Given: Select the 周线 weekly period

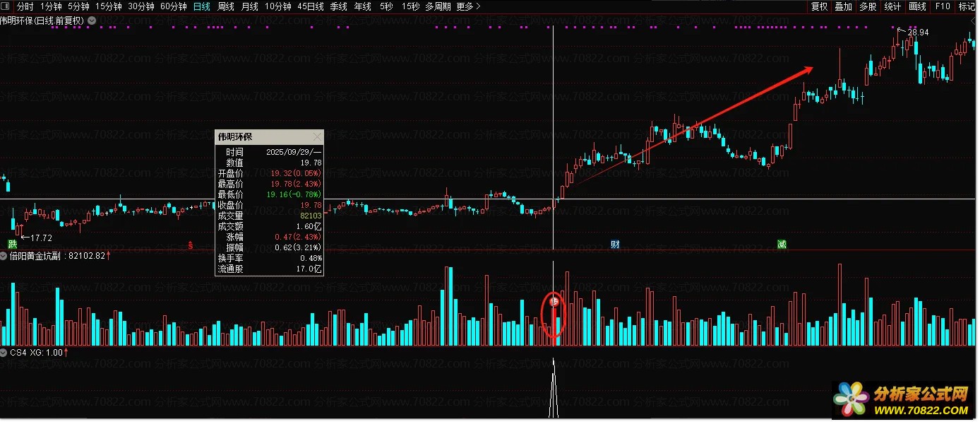Looking at the screenshot, I should click(x=226, y=6).
